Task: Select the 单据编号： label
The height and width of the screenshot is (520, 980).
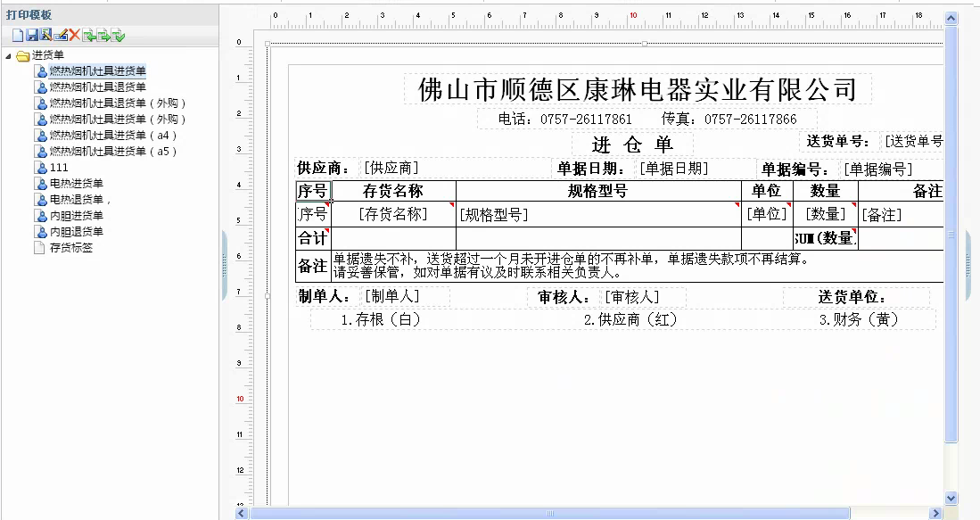Action: pos(795,169)
